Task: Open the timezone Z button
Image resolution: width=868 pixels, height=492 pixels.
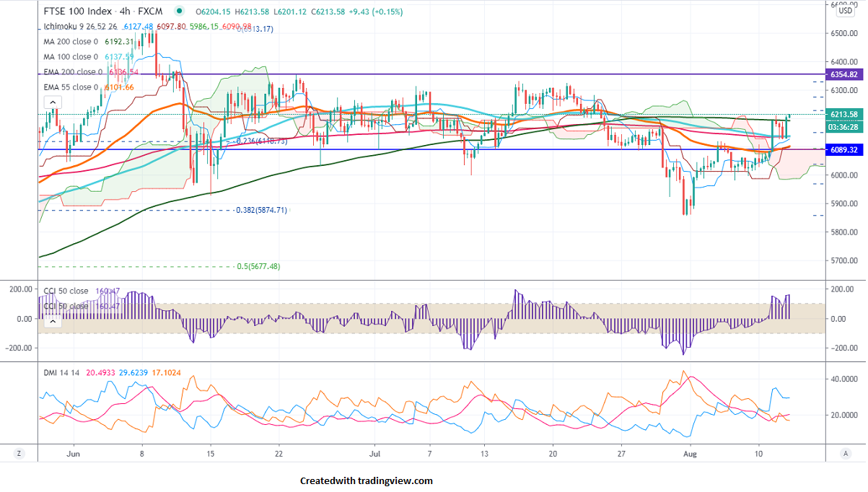Action: pyautogui.click(x=18, y=454)
